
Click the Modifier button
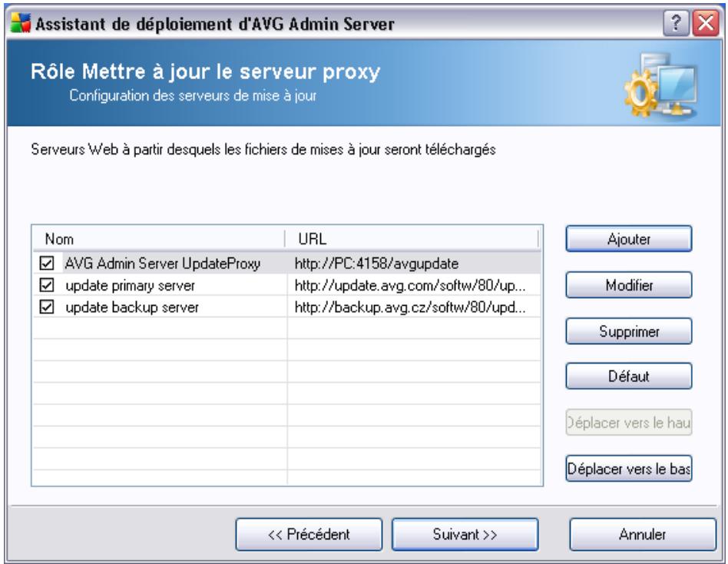[629, 285]
